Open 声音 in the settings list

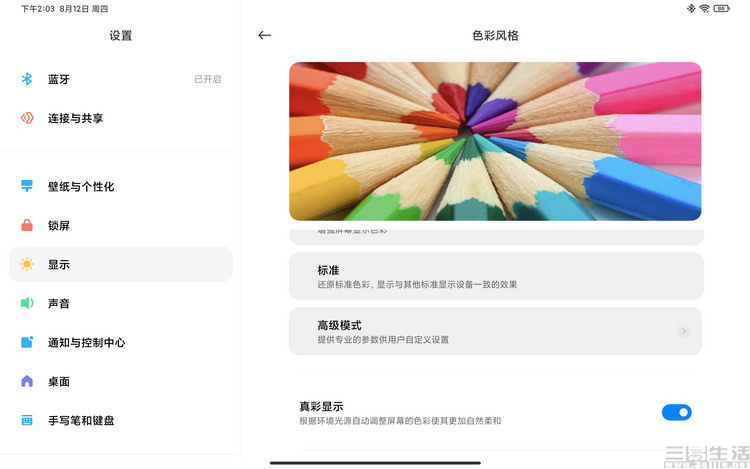120,304
